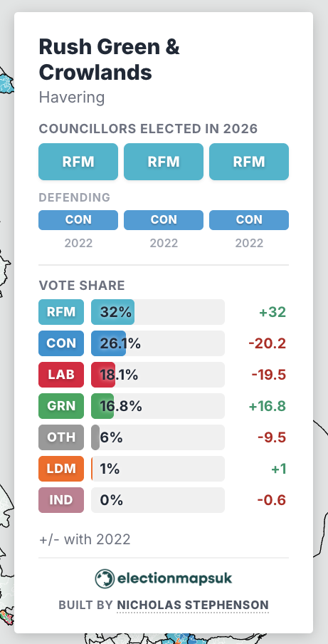Click the electionmapsuk wordmark text
Screen dimensions: 328x644
point(175,578)
